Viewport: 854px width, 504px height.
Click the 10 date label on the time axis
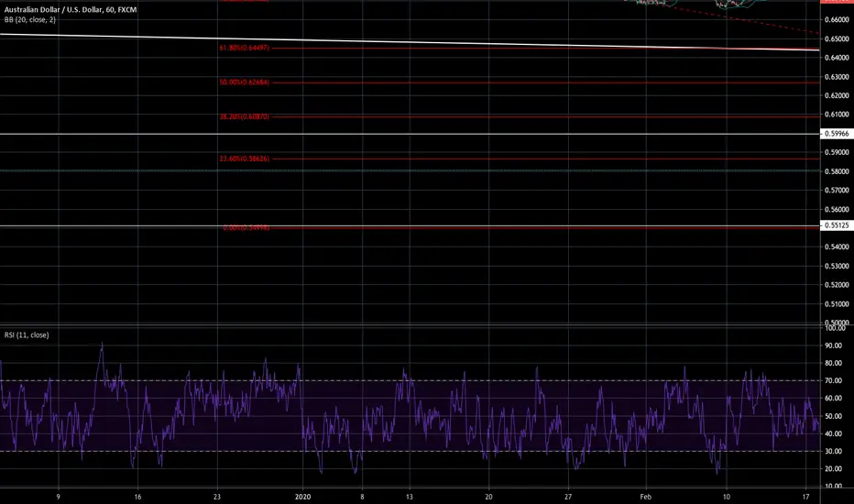point(726,497)
